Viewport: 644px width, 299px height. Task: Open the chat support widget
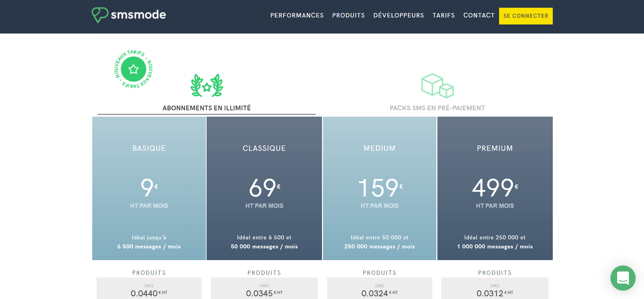coord(623,278)
